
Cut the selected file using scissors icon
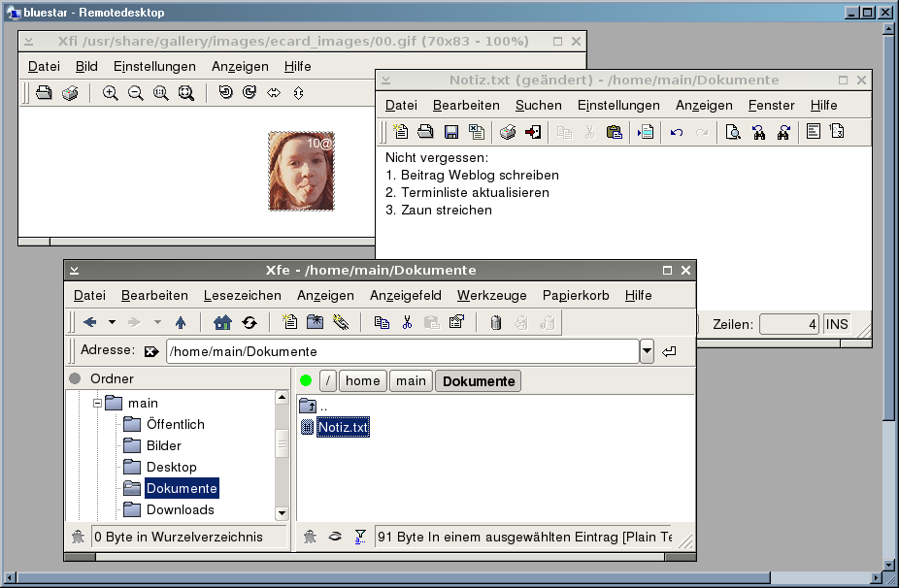click(408, 322)
